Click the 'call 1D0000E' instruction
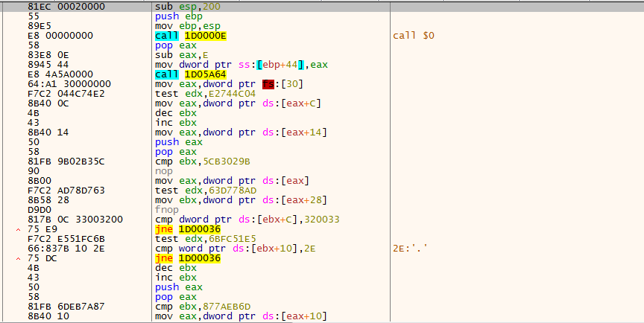644x323 pixels. click(x=191, y=36)
